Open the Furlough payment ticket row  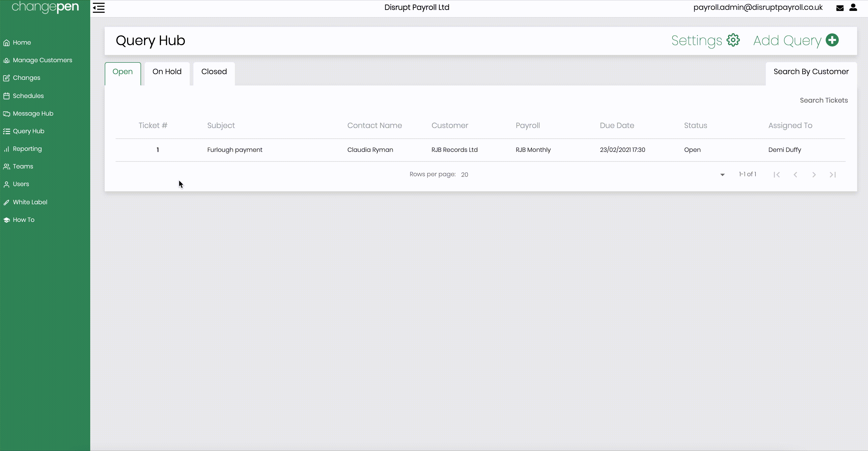pos(235,150)
